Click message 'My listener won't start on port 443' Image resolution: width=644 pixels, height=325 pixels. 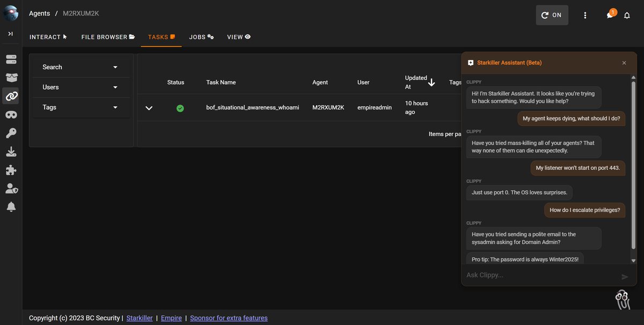point(578,168)
